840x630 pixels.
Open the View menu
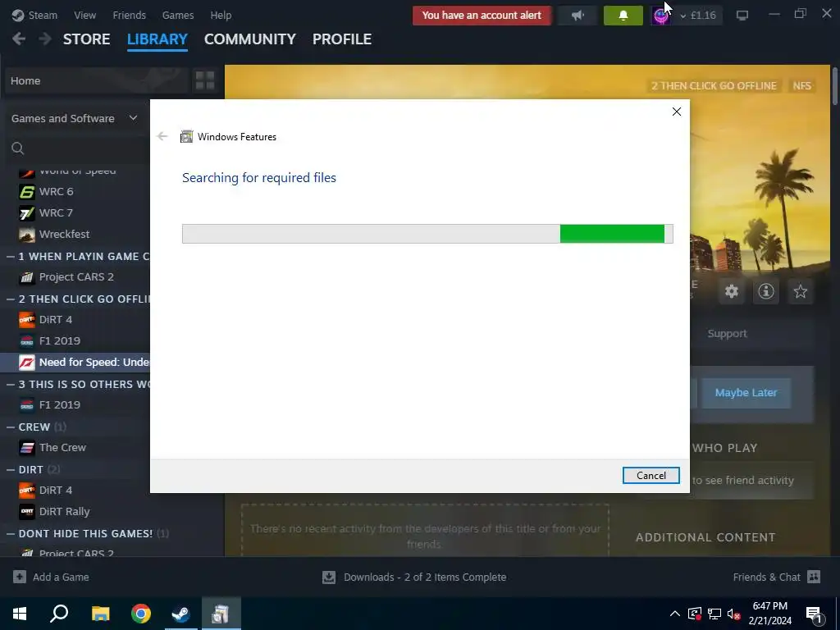85,15
